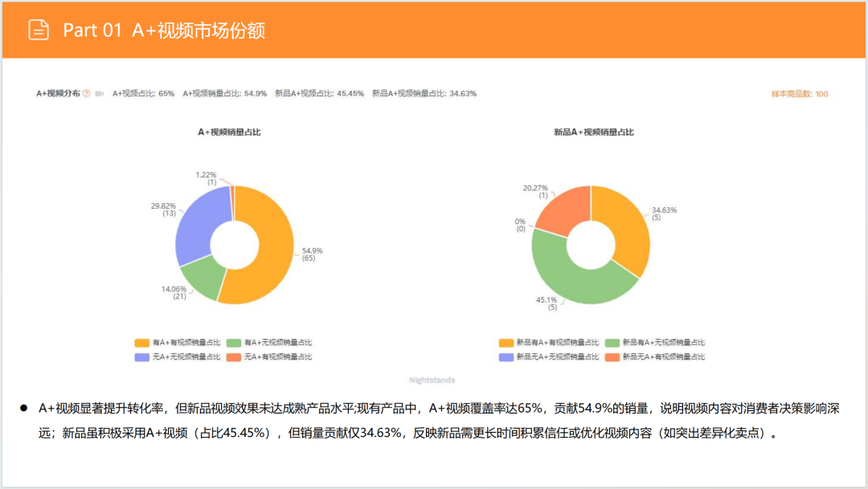Click the '54.9% (65)' data label
This screenshot has height=489, width=868.
pyautogui.click(x=312, y=255)
